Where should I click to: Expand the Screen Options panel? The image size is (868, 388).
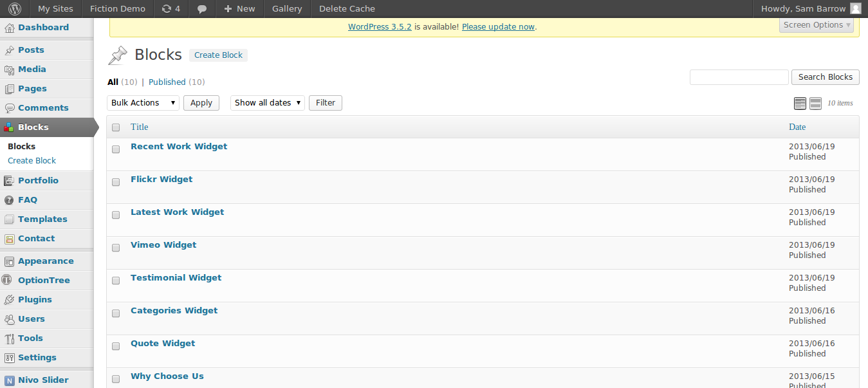click(x=817, y=25)
